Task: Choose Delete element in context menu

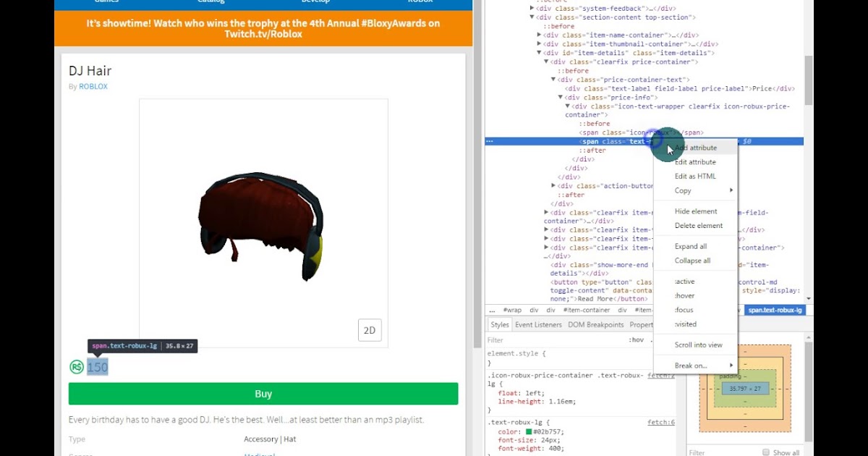Action: 695,226
